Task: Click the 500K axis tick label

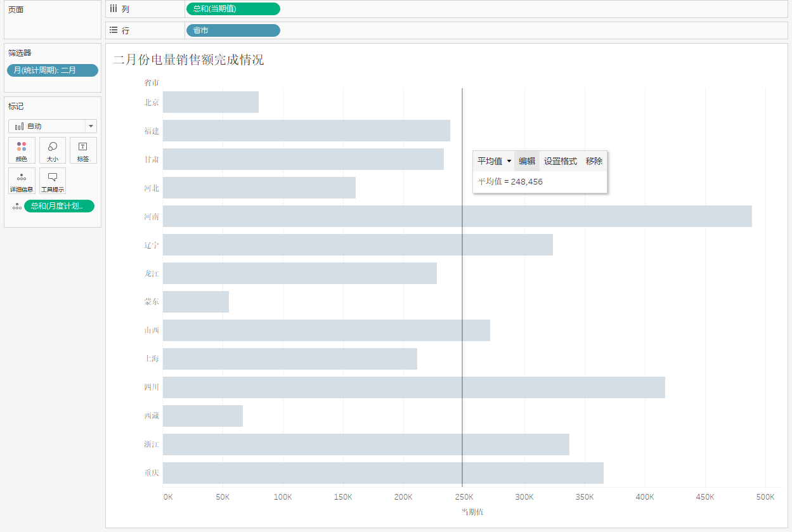Action: (765, 497)
